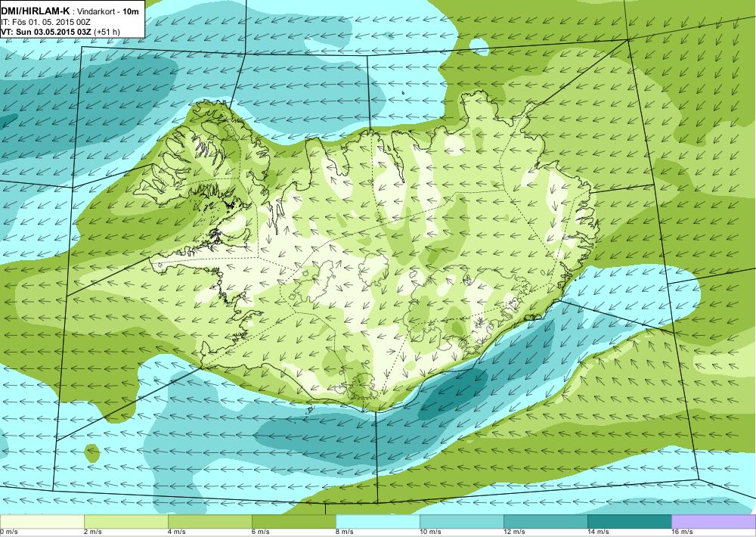756x537 pixels.
Task: Click the 'IT: Fös 01. 05. 2015 00Z' line
Action: [46, 22]
